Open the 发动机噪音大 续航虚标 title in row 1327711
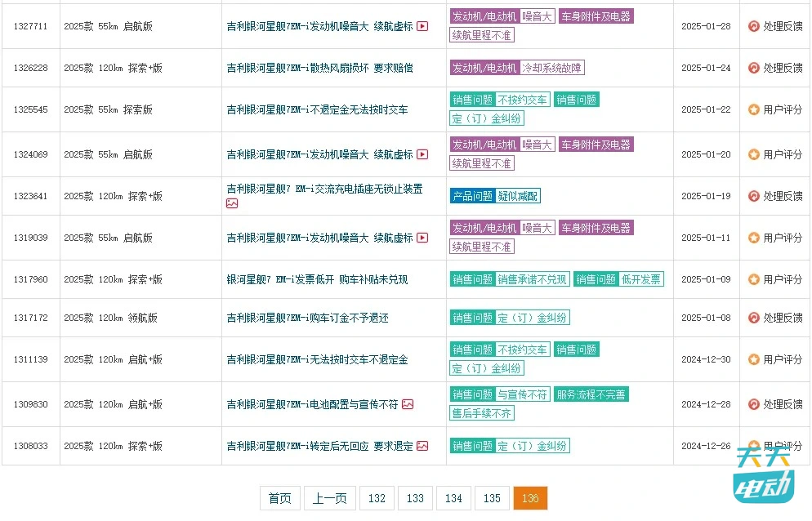812x521 pixels. pos(320,26)
